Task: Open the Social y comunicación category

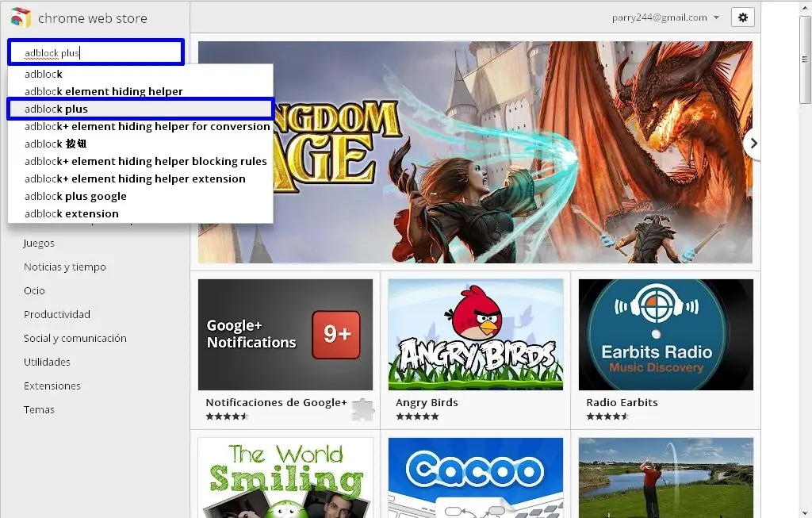Action: 75,338
